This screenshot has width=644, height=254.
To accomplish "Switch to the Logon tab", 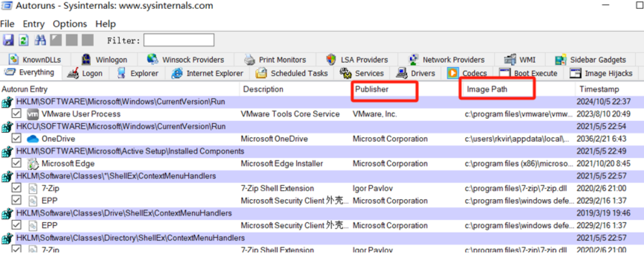I will 84,73.
